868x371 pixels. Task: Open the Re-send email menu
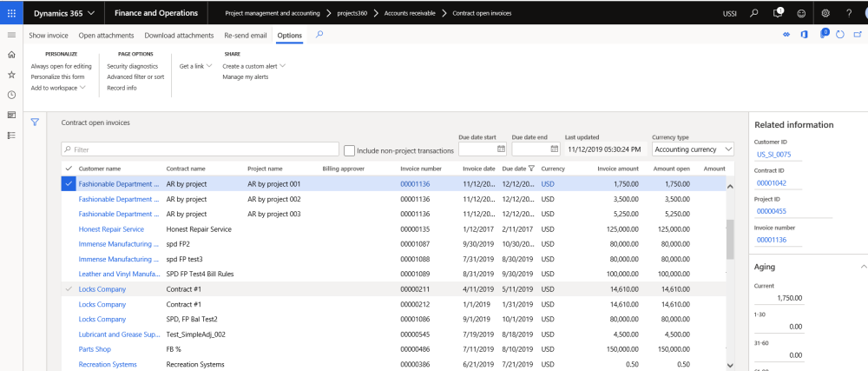coord(246,36)
